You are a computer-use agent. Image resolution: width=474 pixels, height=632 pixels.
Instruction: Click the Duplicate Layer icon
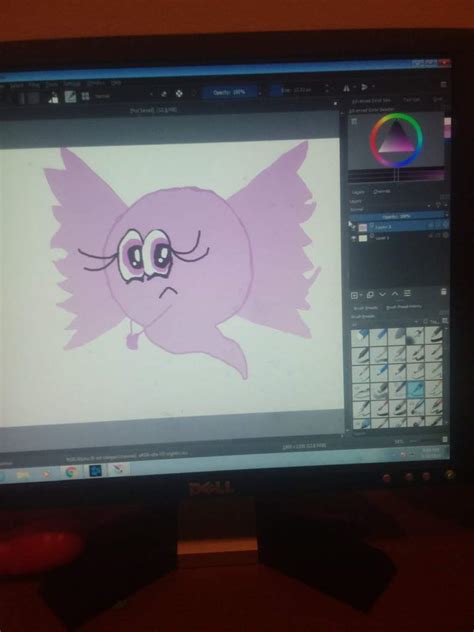370,295
